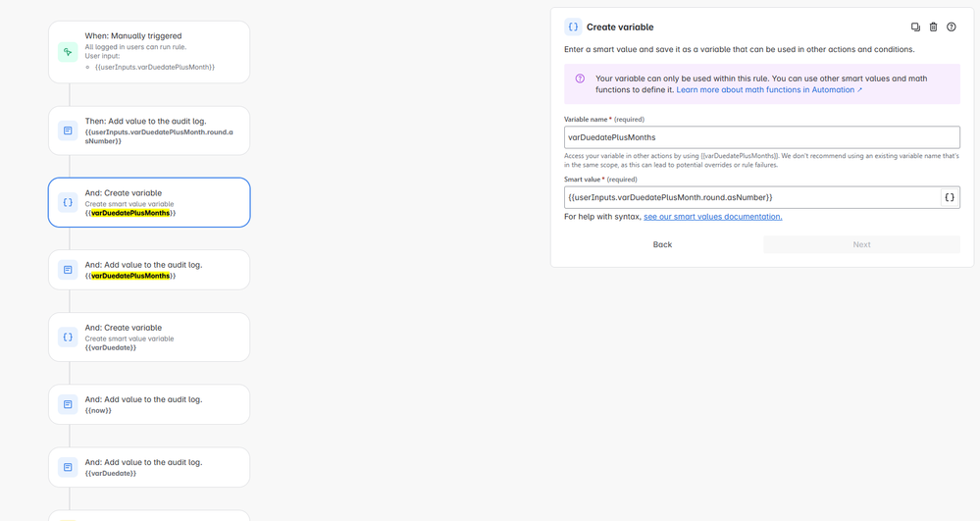Open audit log step showing varDuedatePlusMonths
This screenshot has width=980, height=521.
point(149,270)
